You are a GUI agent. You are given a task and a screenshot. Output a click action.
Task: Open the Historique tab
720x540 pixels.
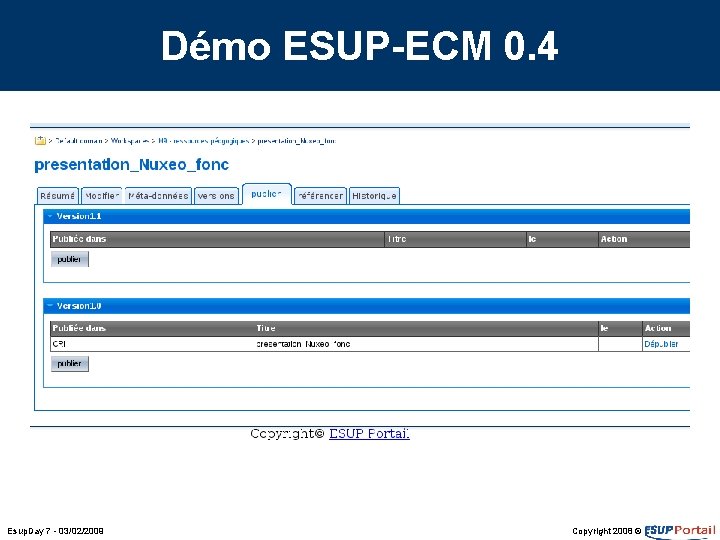click(x=374, y=196)
